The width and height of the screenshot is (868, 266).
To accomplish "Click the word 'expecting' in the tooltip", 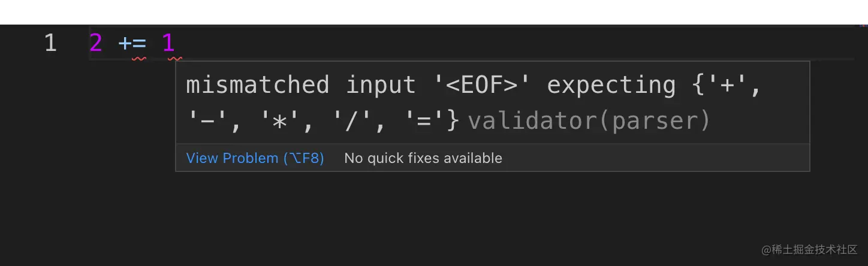I will tap(611, 85).
